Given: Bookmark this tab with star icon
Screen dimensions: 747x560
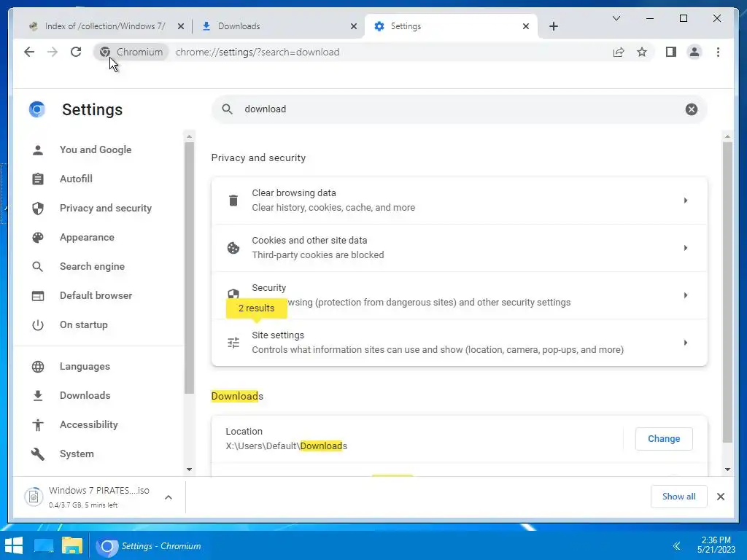Looking at the screenshot, I should (x=642, y=52).
